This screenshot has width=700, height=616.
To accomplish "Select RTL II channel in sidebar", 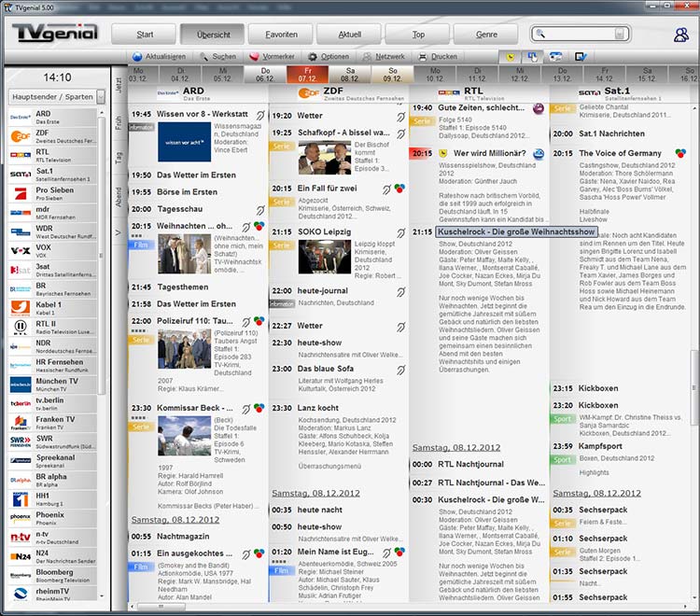I will [52, 328].
